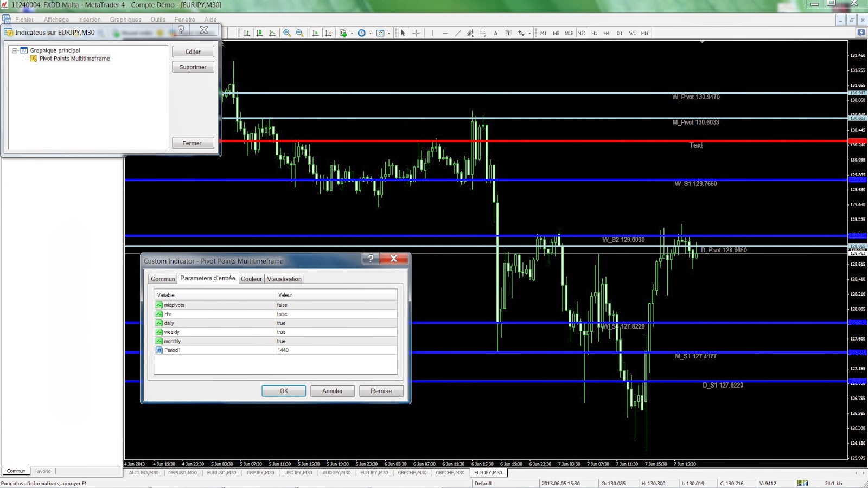Select the candlestick chart icon
Screen dimensions: 868x488
coord(259,33)
